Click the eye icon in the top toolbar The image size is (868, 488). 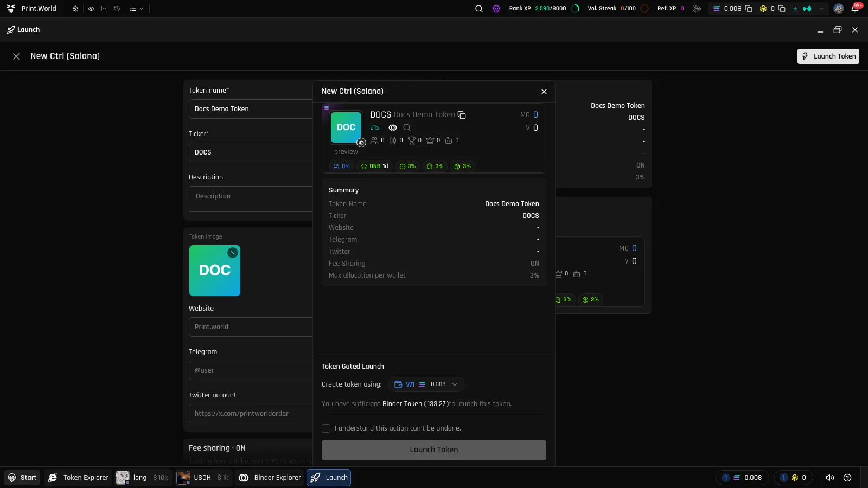(91, 9)
